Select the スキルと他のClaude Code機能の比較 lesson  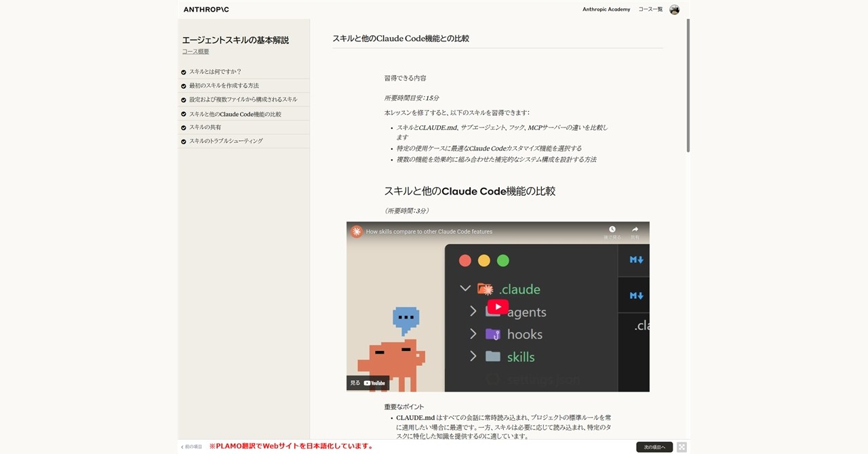[236, 113]
